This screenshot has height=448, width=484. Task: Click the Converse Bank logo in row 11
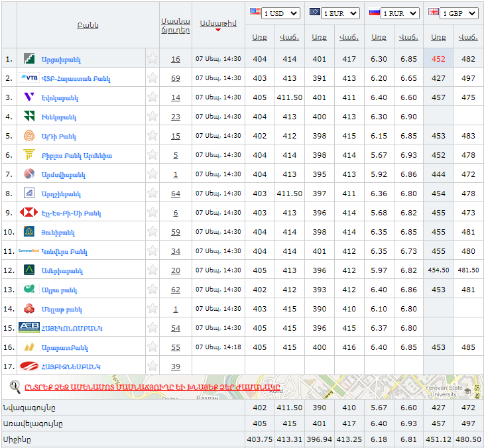[x=29, y=251]
